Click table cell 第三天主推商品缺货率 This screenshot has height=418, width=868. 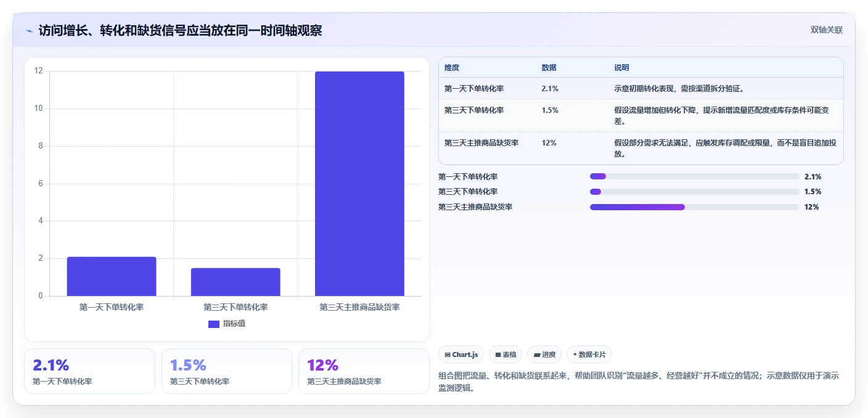click(x=481, y=143)
